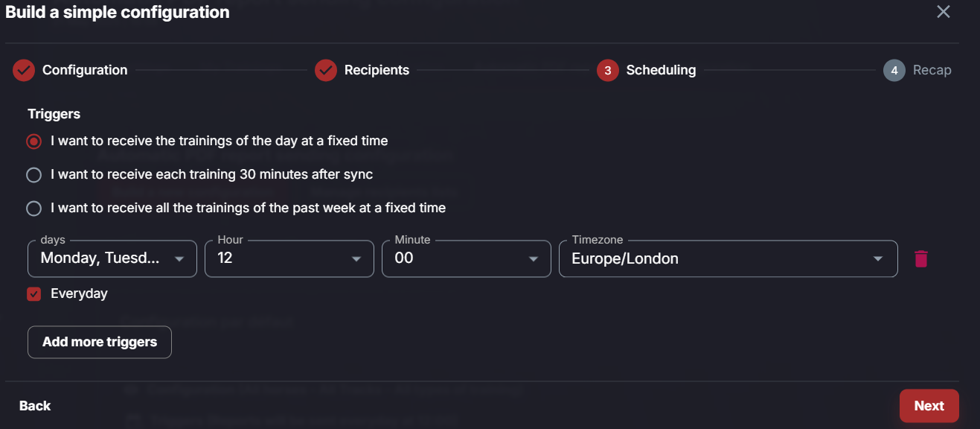Image resolution: width=980 pixels, height=429 pixels.
Task: Open the Hour dropdown showing 12
Action: (289, 258)
